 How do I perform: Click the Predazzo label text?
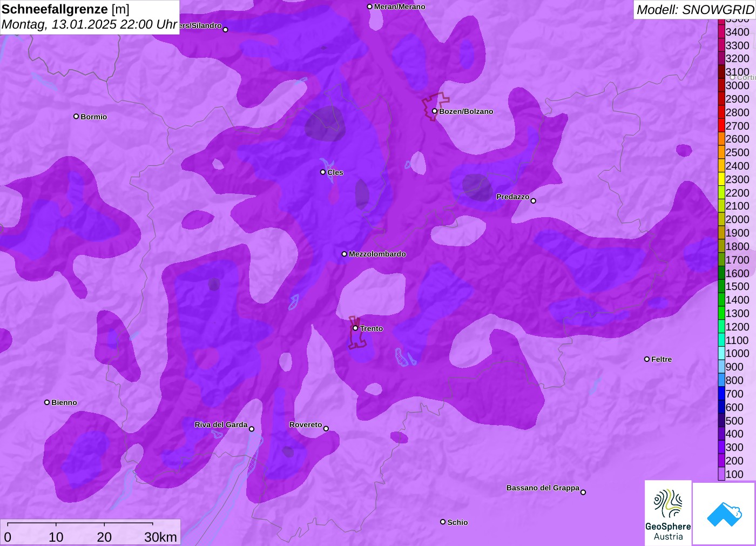coord(513,197)
